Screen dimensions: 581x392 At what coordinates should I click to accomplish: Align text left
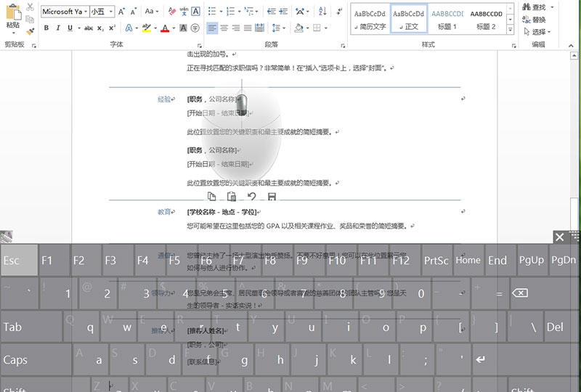[212, 28]
